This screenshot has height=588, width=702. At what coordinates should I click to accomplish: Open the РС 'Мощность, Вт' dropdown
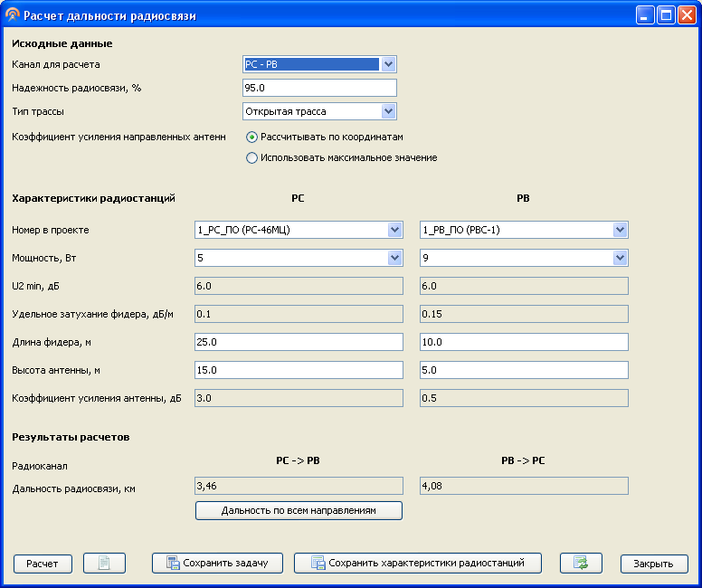394,258
